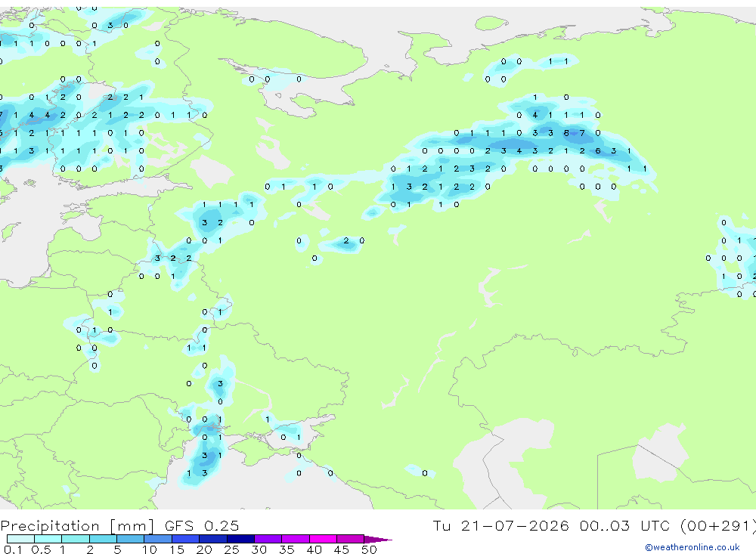Click the "00..03 UTC" time label

[x=625, y=525]
